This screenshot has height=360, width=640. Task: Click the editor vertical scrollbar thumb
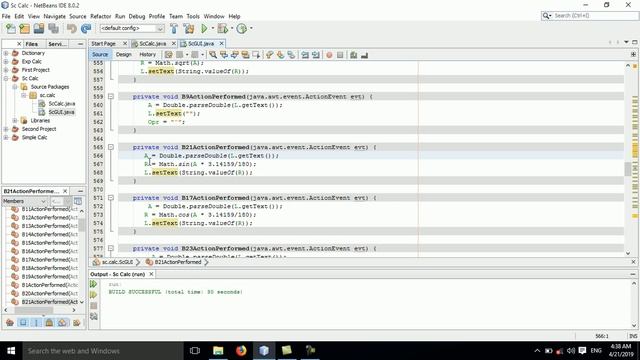[628, 169]
